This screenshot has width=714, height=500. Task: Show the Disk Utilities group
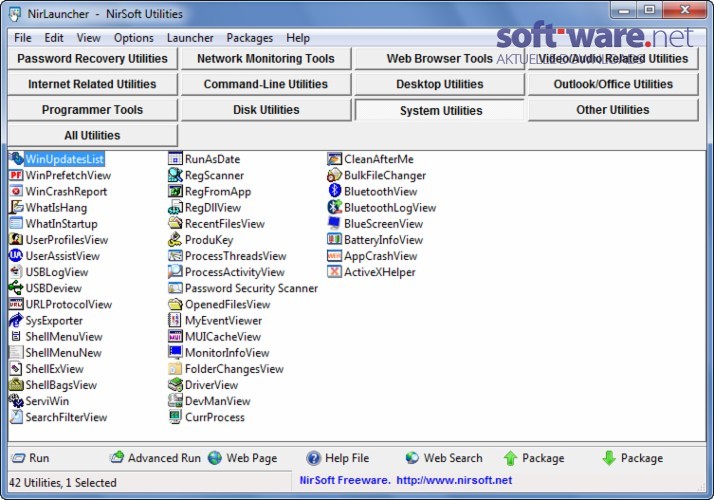(266, 110)
